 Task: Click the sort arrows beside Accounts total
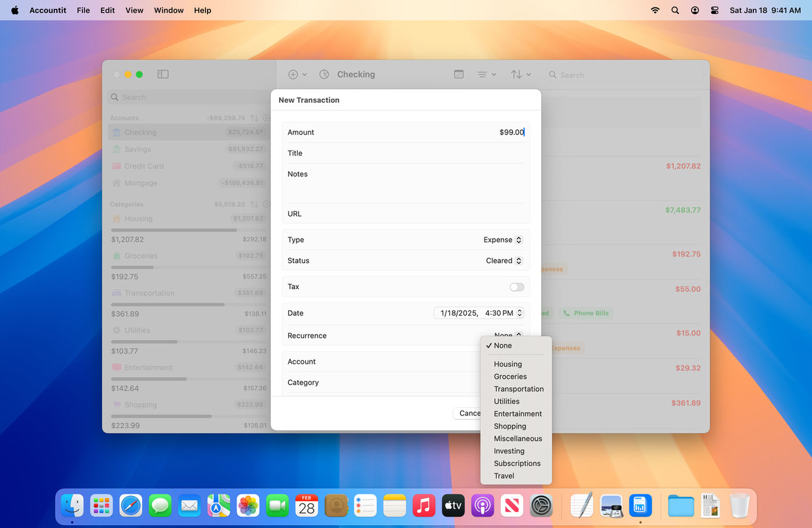pyautogui.click(x=254, y=118)
